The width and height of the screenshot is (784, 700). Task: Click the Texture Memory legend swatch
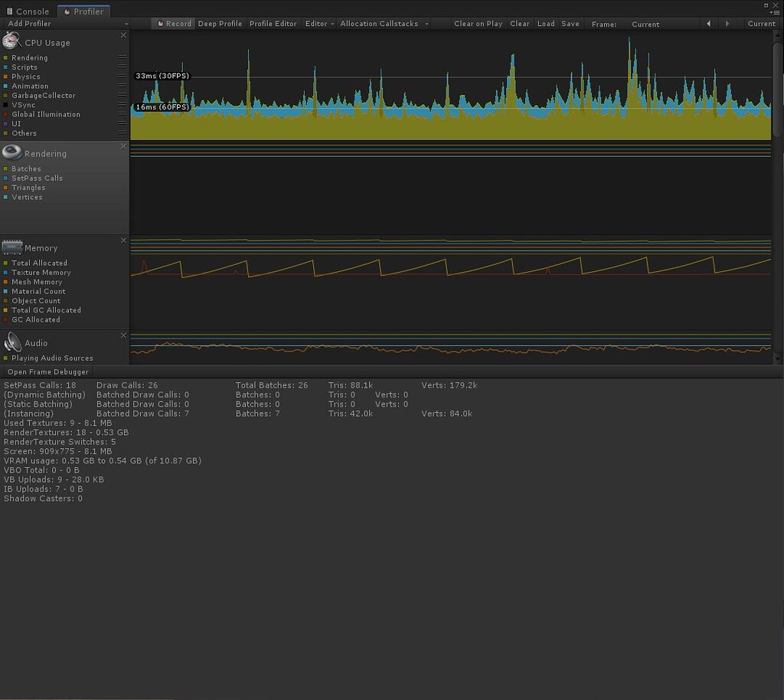6,272
